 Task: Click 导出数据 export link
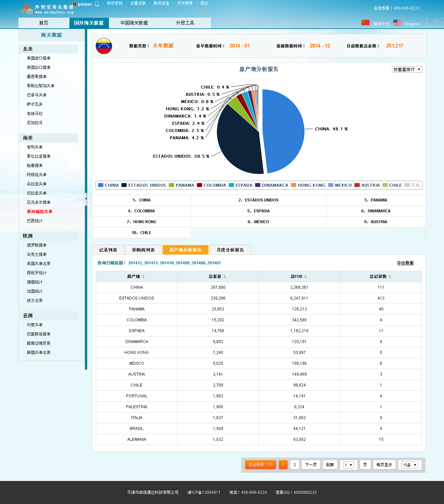tap(405, 263)
